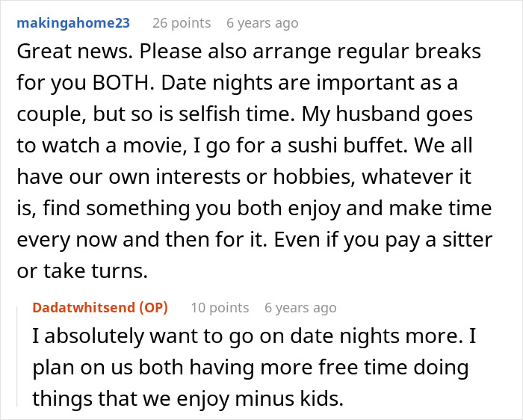Click the line 'things that we enjoy minus kids.'
The height and width of the screenshot is (420, 523).
coord(188,398)
